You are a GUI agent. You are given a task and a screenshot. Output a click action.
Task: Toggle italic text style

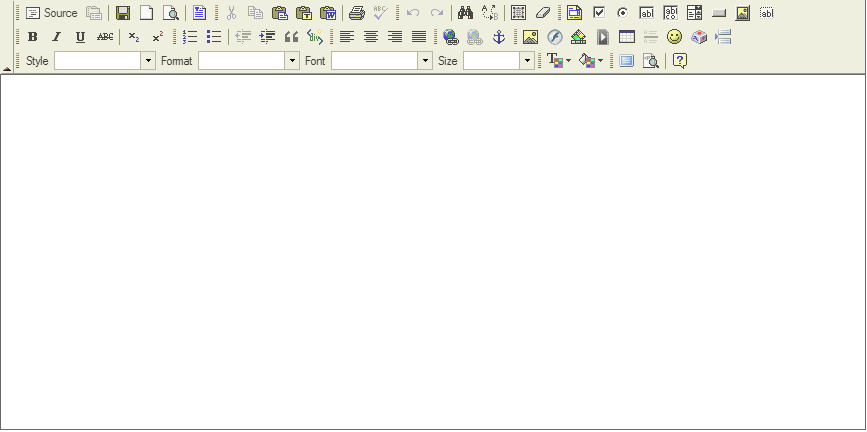[56, 37]
